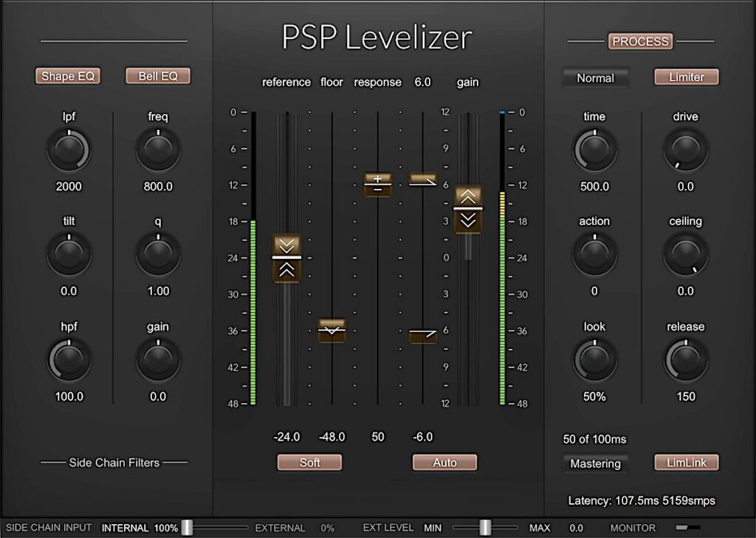The width and height of the screenshot is (756, 538).
Task: Click the 50 of 100ms readout
Action: click(x=594, y=439)
